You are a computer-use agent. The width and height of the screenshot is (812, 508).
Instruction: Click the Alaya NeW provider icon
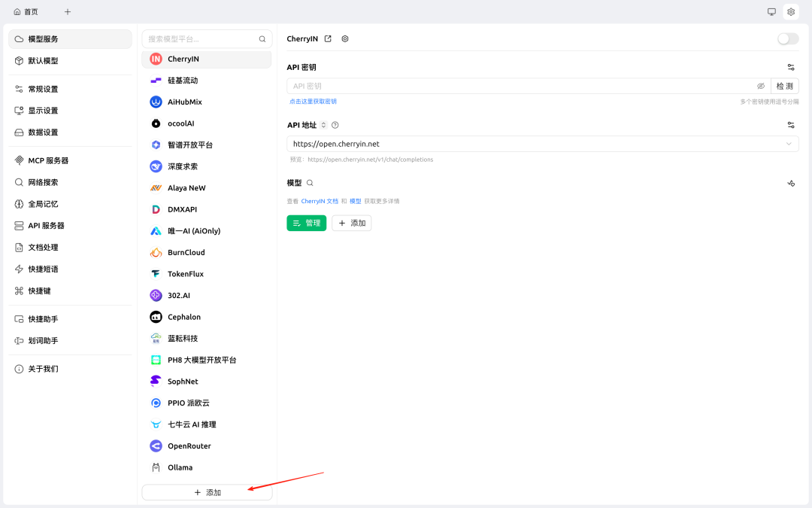pos(156,188)
